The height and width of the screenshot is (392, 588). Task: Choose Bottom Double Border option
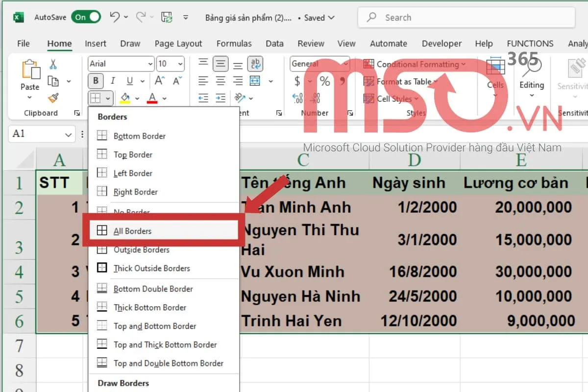point(153,289)
